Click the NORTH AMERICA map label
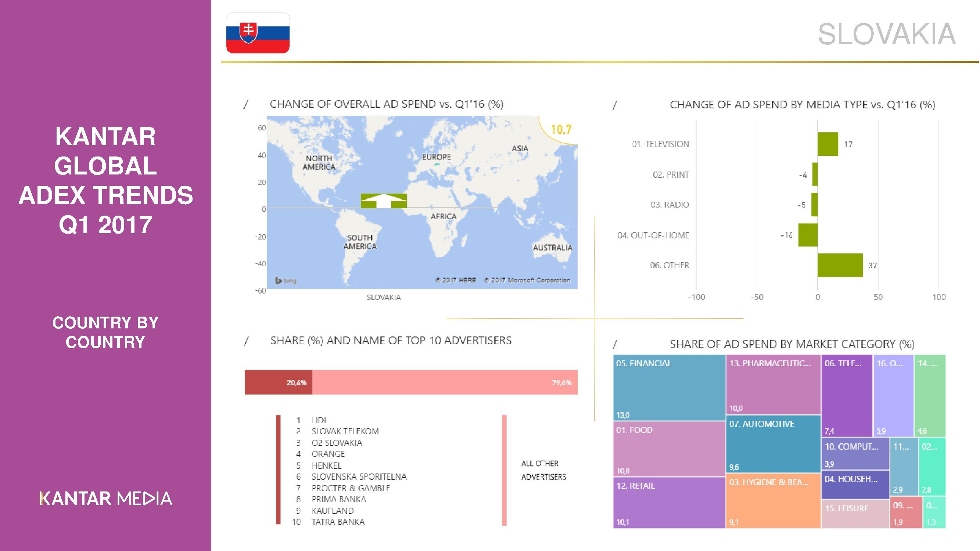Screen dimensions: 980x551 [x=319, y=162]
